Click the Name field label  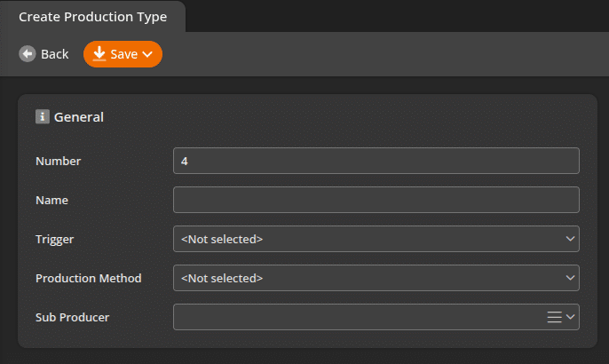[51, 200]
